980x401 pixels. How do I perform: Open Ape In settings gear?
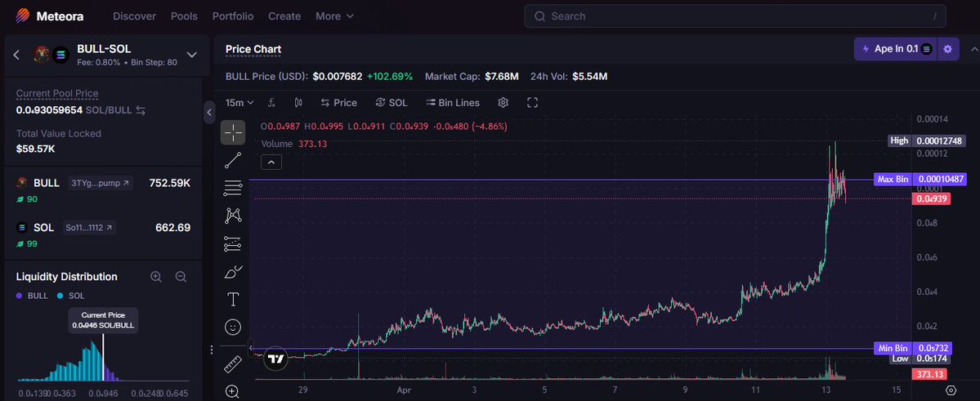947,49
